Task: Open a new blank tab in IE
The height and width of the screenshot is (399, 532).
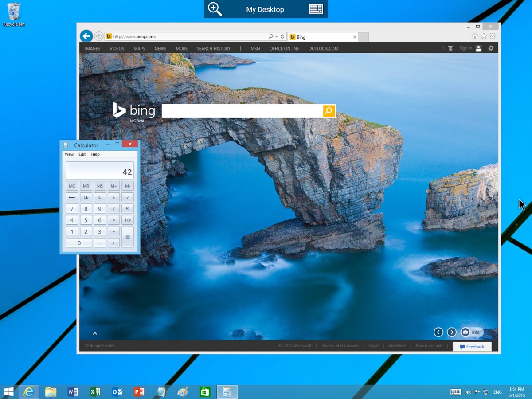Action: pos(364,37)
